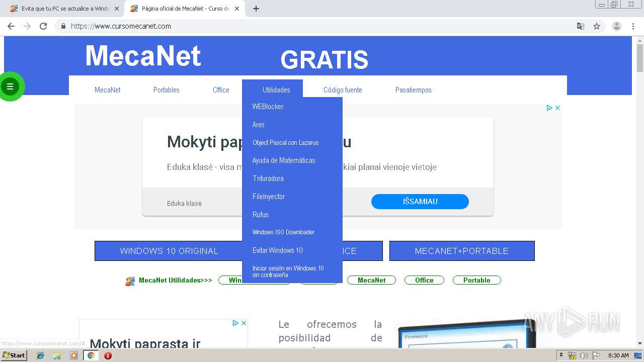The height and width of the screenshot is (362, 644).
Task: Click 'Eduka klasė' advertiser text in ad
Action: click(184, 204)
